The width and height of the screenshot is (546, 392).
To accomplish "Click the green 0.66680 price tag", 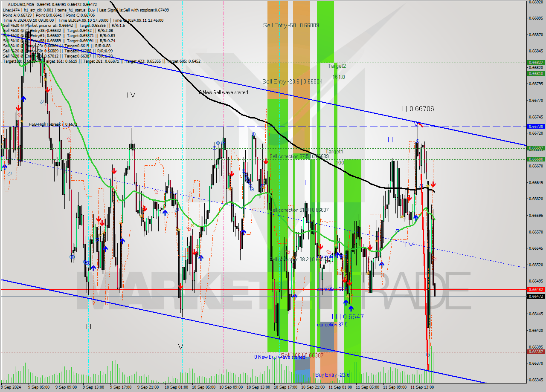I will tap(536, 159).
